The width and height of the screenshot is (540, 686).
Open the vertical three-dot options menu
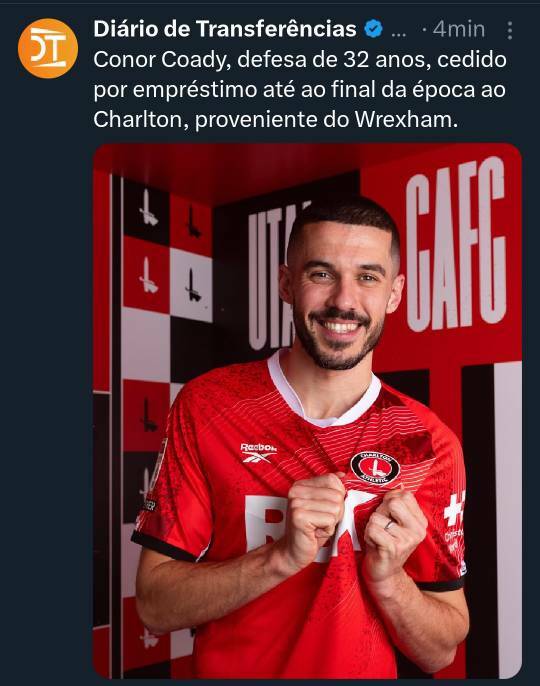(x=510, y=30)
